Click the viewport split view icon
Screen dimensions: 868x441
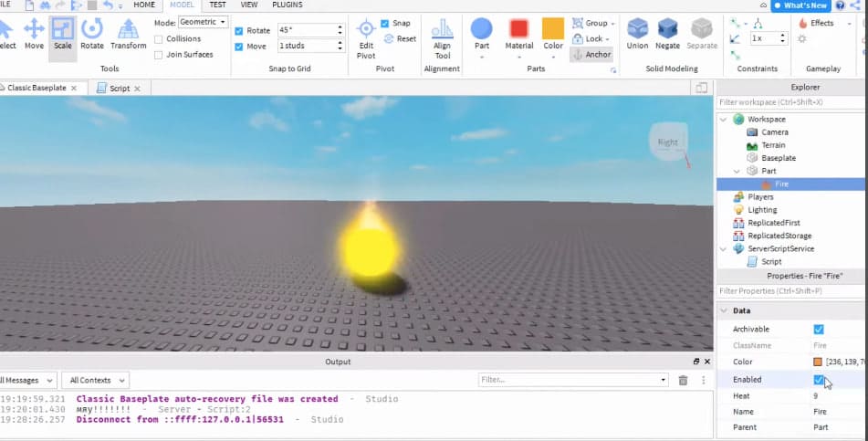click(701, 88)
